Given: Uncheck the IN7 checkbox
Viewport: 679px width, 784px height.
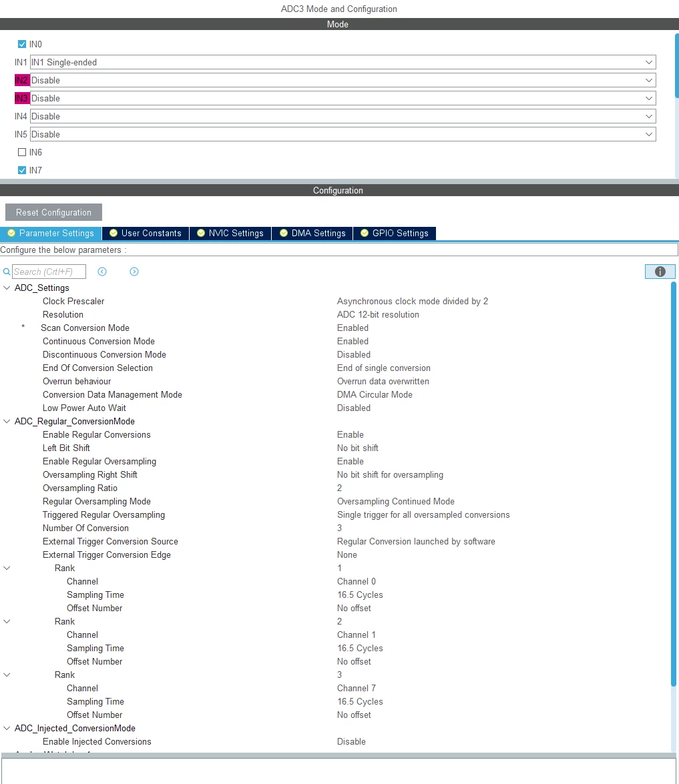Looking at the screenshot, I should (x=22, y=171).
